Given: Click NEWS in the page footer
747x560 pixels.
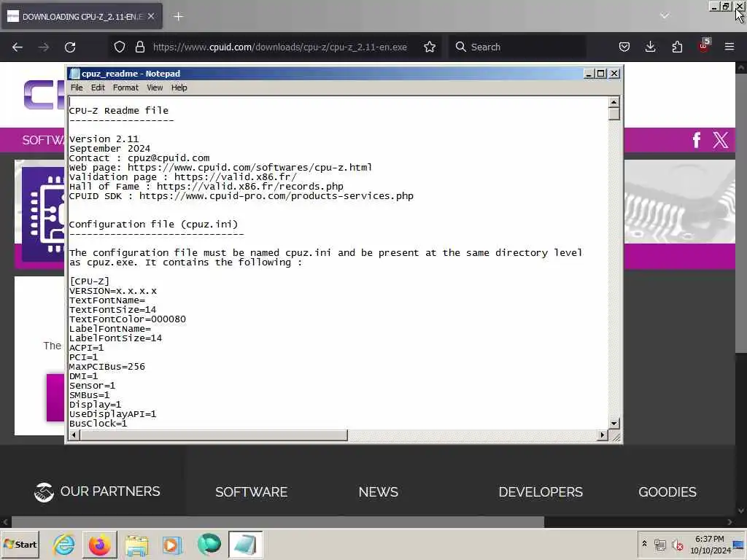Looking at the screenshot, I should click(x=379, y=492).
